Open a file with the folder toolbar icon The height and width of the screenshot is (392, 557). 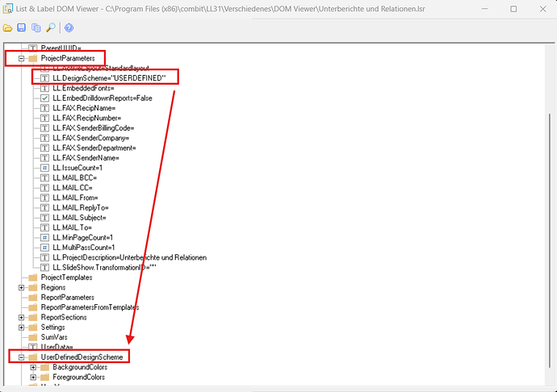[x=7, y=27]
